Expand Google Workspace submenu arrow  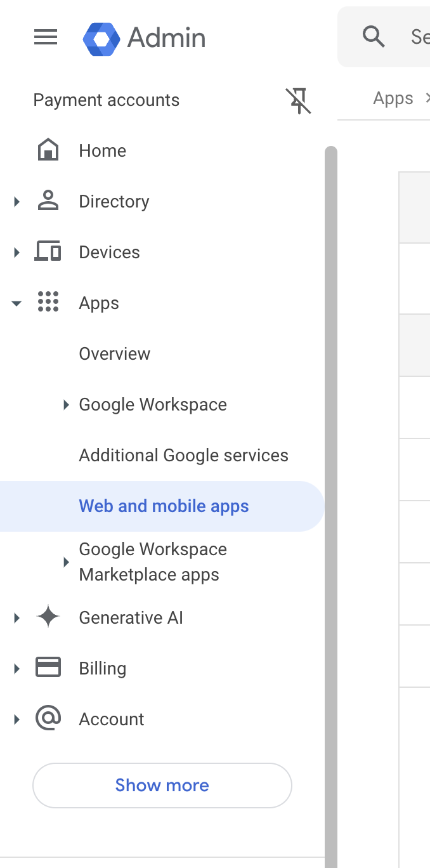(x=66, y=405)
